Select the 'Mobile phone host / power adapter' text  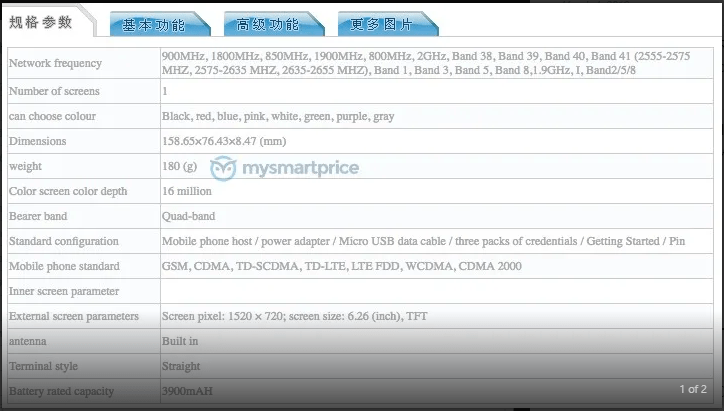246,241
